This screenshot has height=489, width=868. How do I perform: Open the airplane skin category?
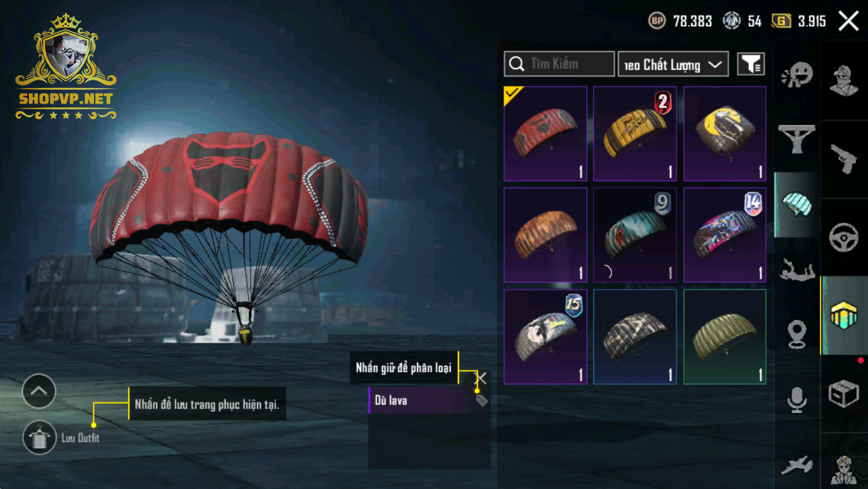coord(797,465)
